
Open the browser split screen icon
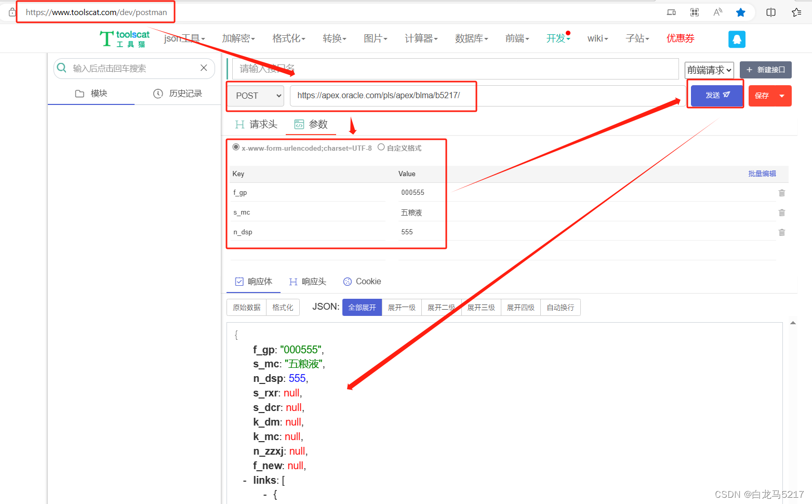pyautogui.click(x=771, y=12)
